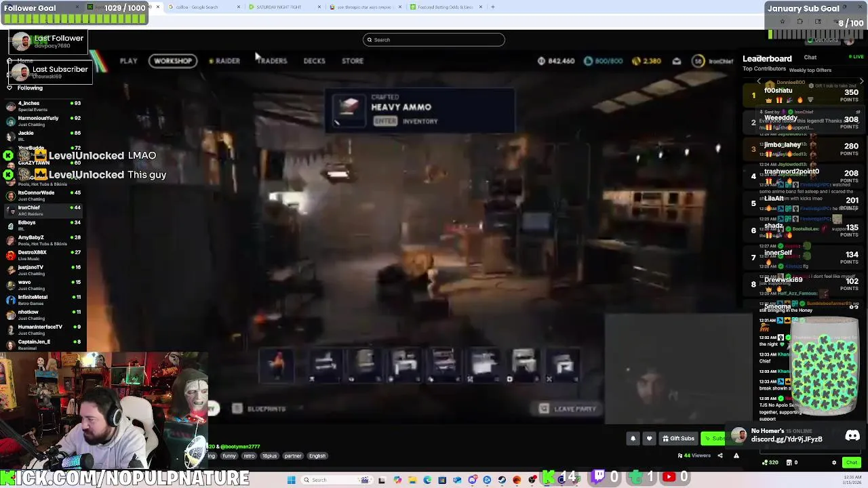Click the 18plus stream tag
868x488 pixels.
pyautogui.click(x=270, y=456)
